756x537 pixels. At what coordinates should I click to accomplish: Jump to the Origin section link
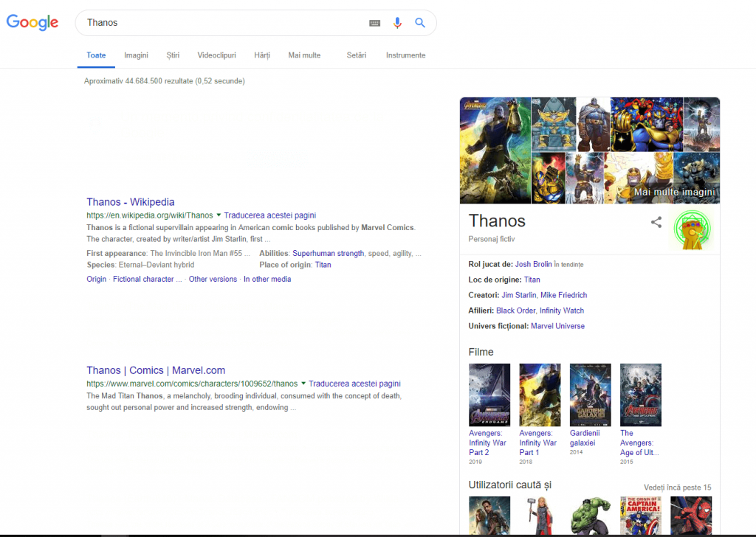[x=97, y=280]
